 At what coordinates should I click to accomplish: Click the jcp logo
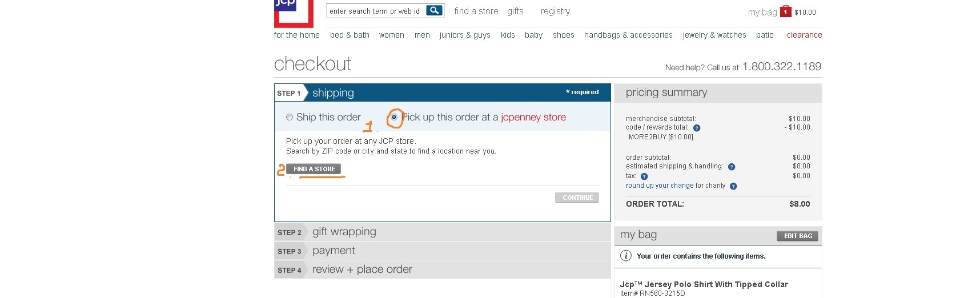294,13
